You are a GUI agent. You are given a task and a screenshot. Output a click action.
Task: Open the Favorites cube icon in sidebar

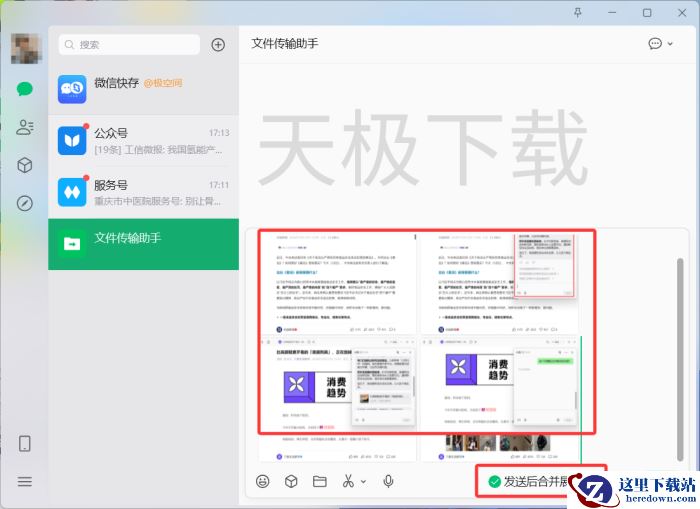tap(25, 165)
